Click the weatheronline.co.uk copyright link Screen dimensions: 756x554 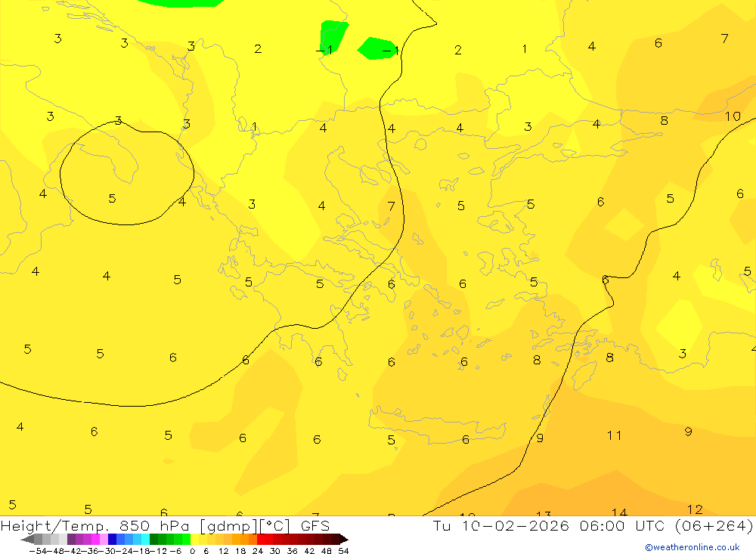(692, 547)
